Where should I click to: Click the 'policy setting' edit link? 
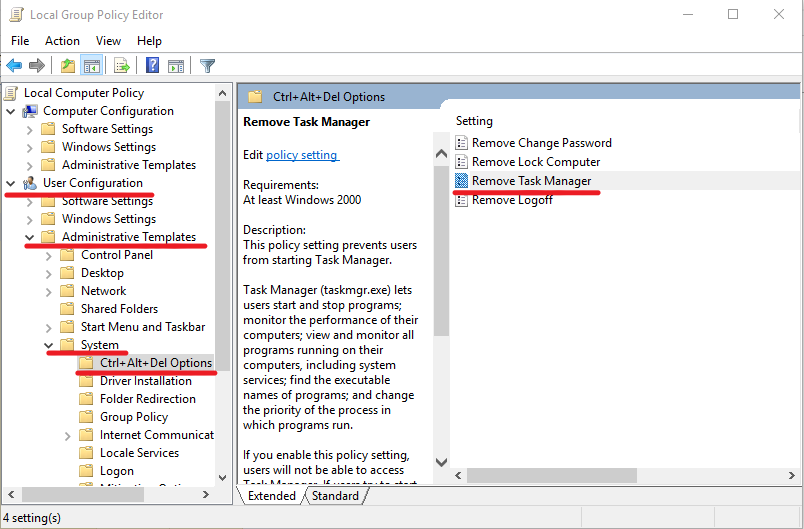(x=302, y=155)
